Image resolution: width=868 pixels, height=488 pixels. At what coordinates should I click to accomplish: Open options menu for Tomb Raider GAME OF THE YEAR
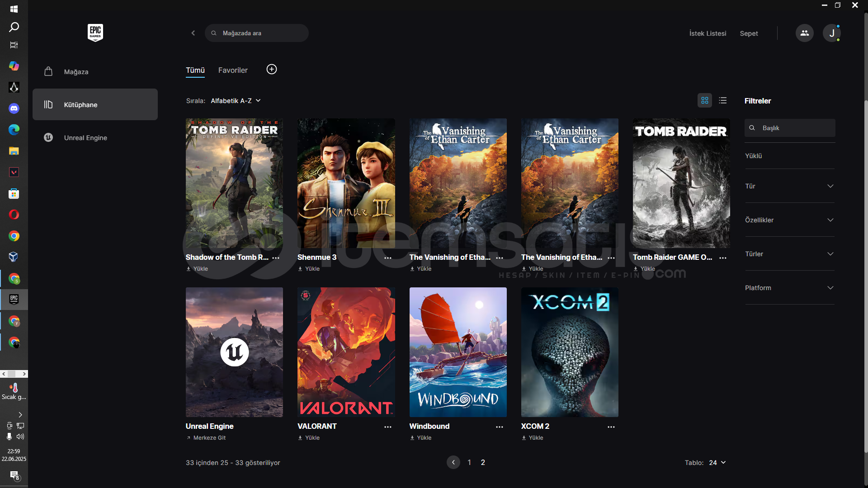click(x=722, y=258)
